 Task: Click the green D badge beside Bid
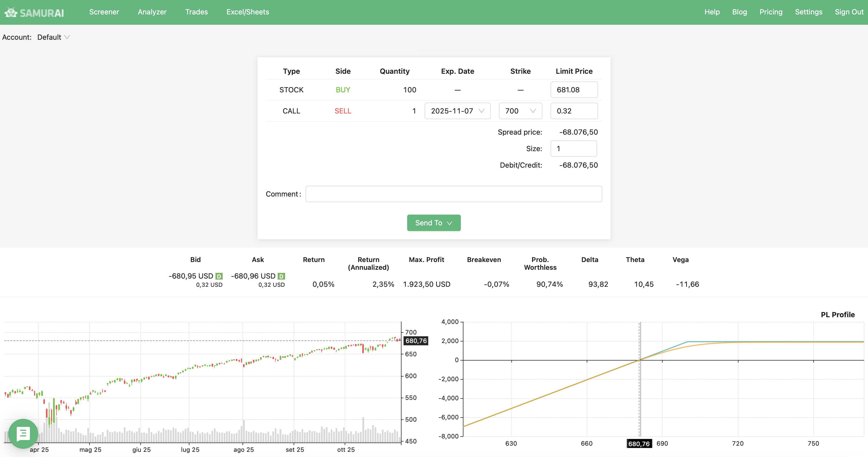(x=219, y=276)
